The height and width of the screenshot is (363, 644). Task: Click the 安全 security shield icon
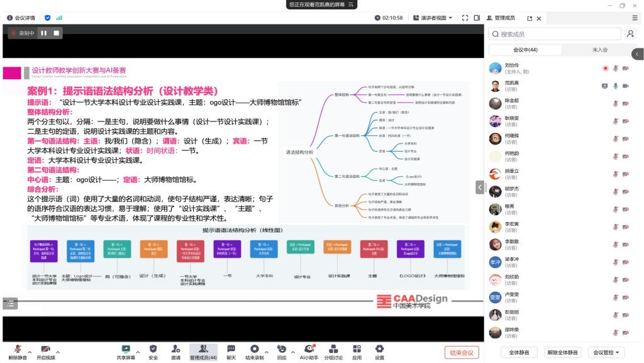click(x=153, y=349)
